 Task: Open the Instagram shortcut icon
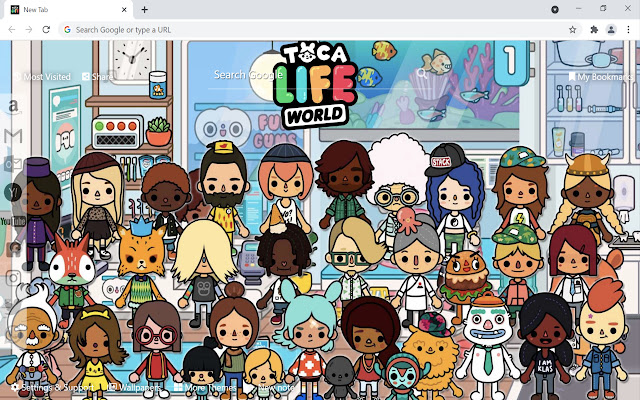pyautogui.click(x=13, y=278)
